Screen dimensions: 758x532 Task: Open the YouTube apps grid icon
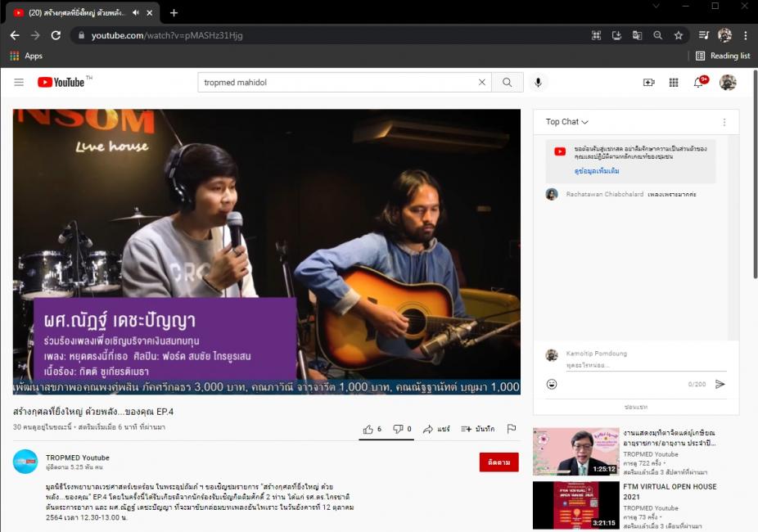click(674, 82)
